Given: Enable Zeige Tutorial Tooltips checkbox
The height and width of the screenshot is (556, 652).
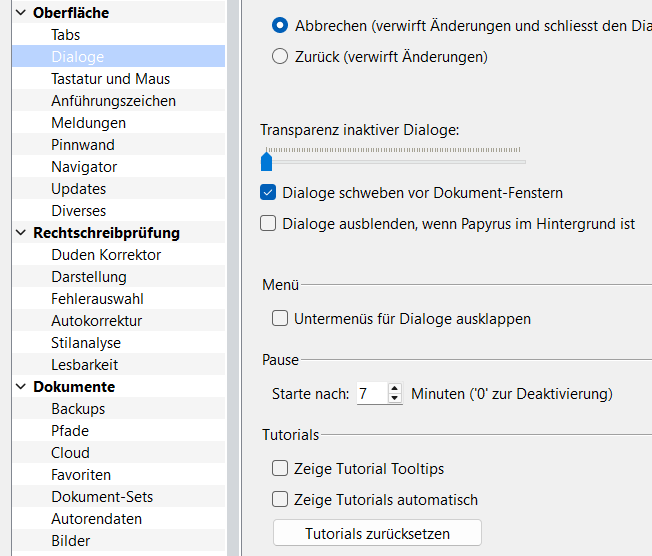Looking at the screenshot, I should coord(280,468).
